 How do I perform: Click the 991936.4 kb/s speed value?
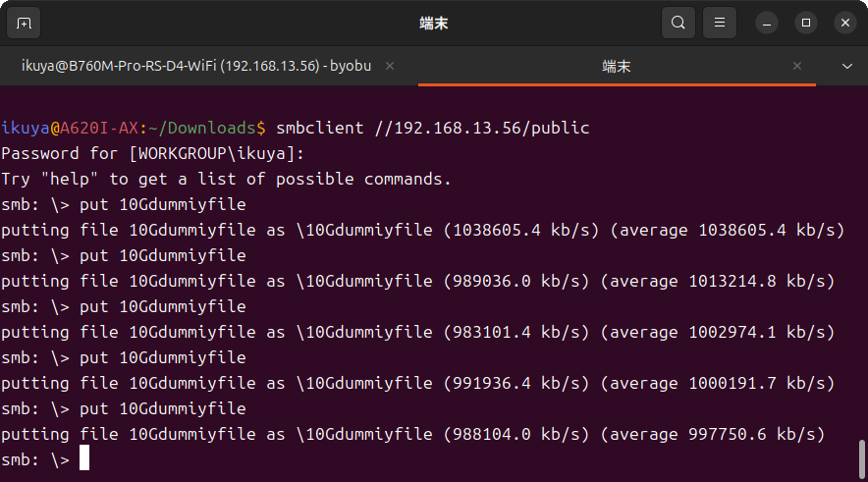516,383
